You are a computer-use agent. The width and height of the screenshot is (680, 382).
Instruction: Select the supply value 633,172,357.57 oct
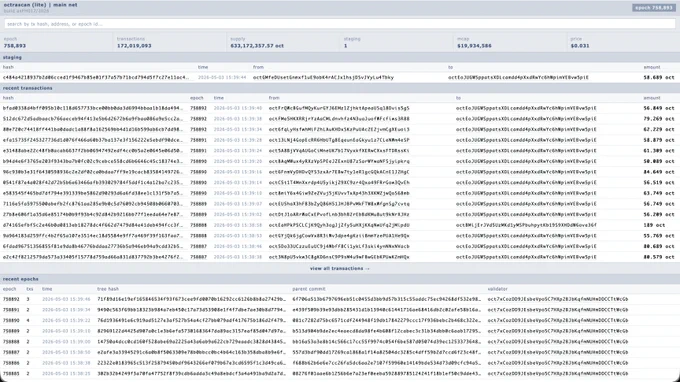pyautogui.click(x=257, y=46)
